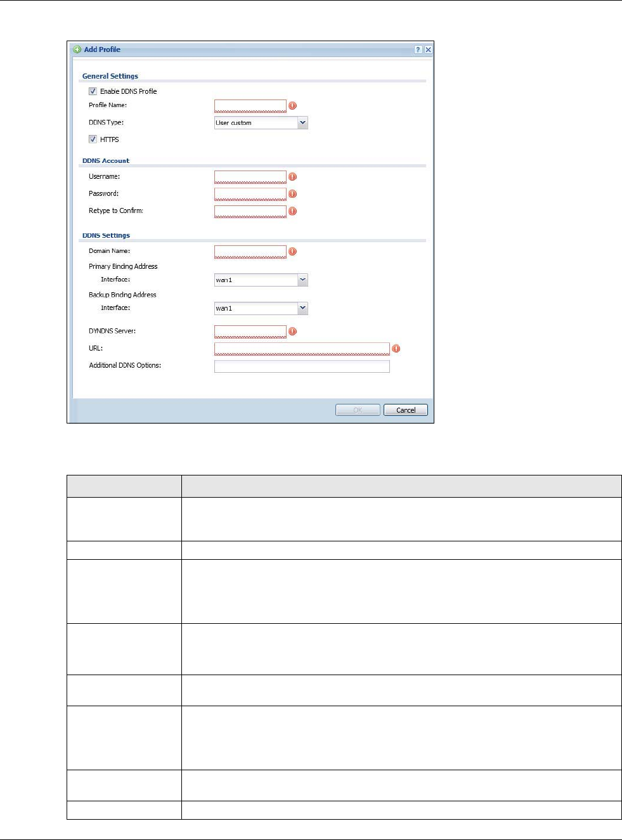Click the URL field error warning icon
This screenshot has width=622, height=840.
396,349
